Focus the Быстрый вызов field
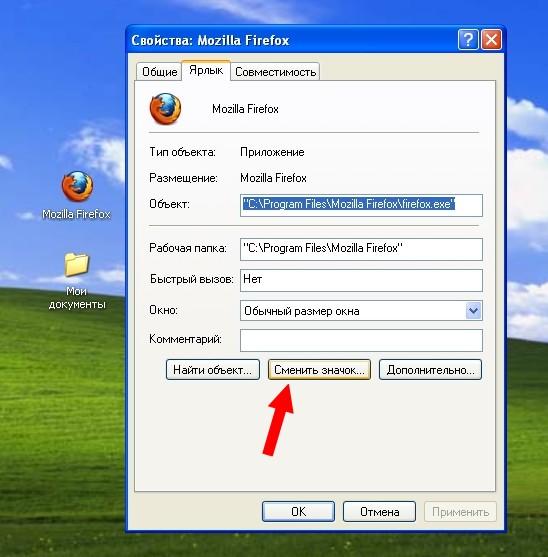Screen dimensions: 548x557 (361, 280)
